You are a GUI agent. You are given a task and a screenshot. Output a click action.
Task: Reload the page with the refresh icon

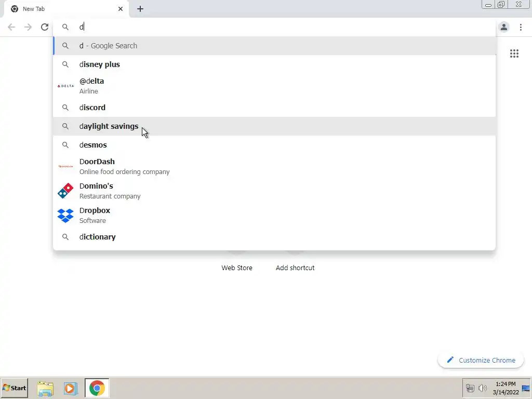coord(45,27)
